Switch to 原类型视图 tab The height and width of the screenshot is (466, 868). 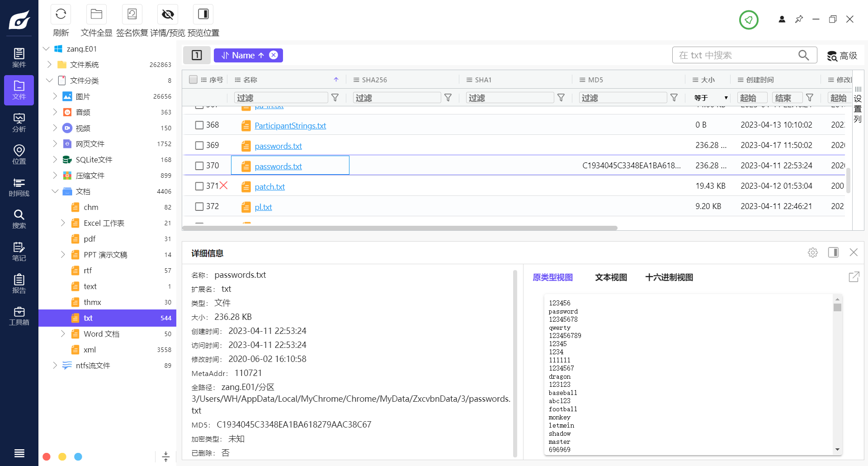coord(552,277)
